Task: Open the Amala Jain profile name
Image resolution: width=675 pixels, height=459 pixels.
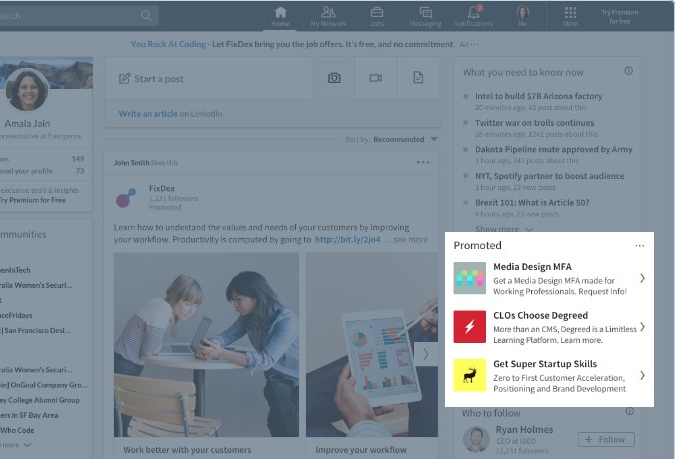Action: tap(27, 124)
